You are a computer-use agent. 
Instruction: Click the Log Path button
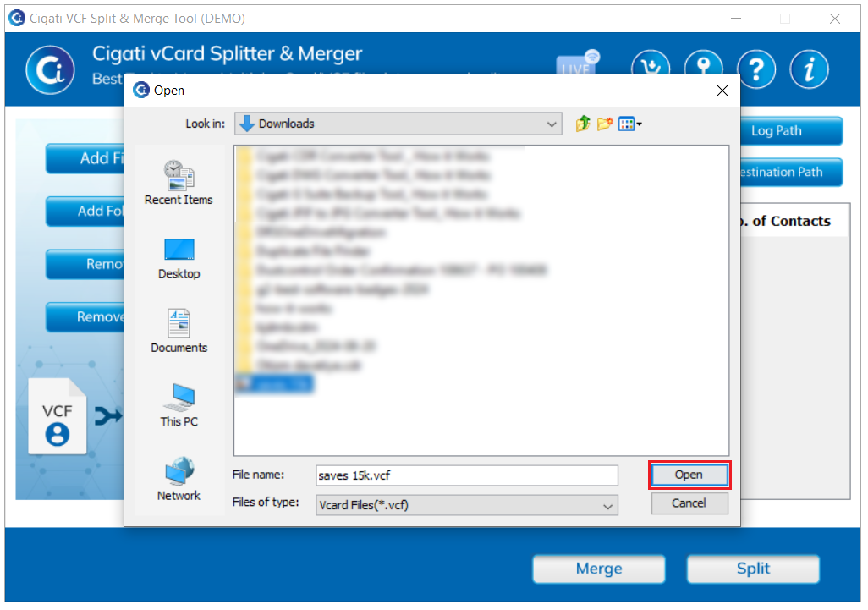[x=791, y=130]
